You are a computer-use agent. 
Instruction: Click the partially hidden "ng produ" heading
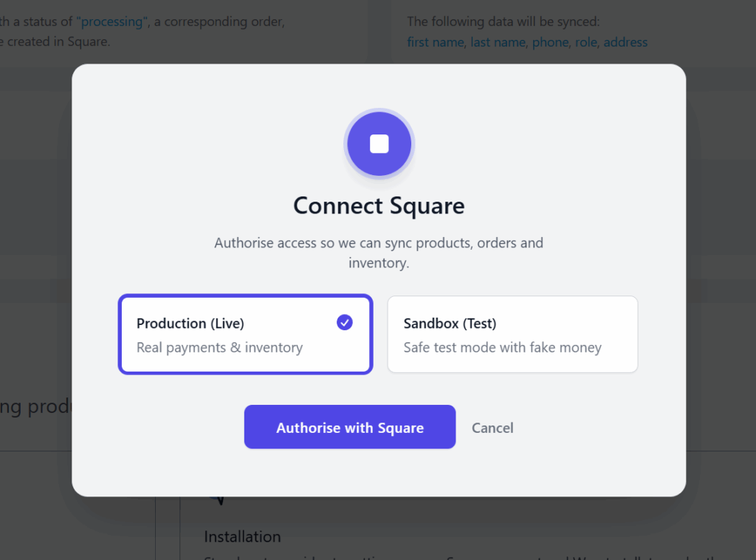35,407
